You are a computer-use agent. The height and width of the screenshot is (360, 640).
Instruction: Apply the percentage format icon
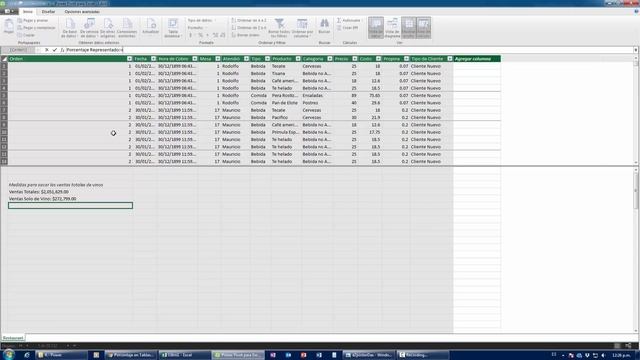pos(200,36)
